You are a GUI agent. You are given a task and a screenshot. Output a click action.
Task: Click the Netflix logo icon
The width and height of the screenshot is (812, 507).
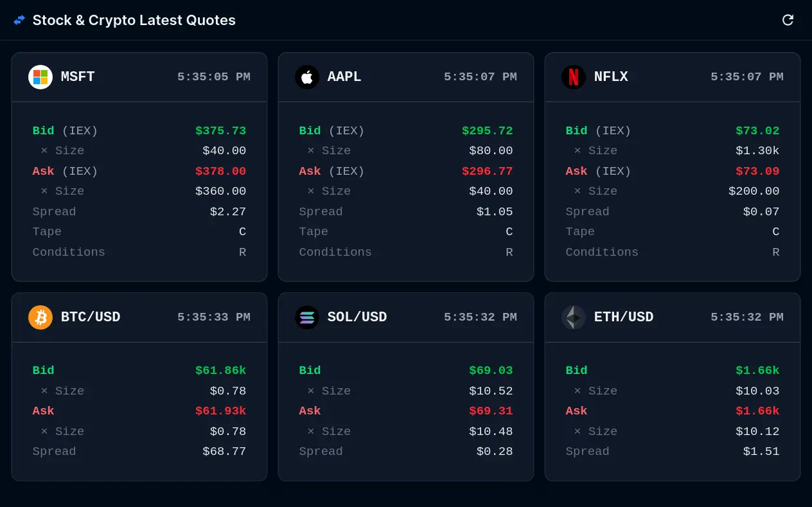(x=574, y=77)
